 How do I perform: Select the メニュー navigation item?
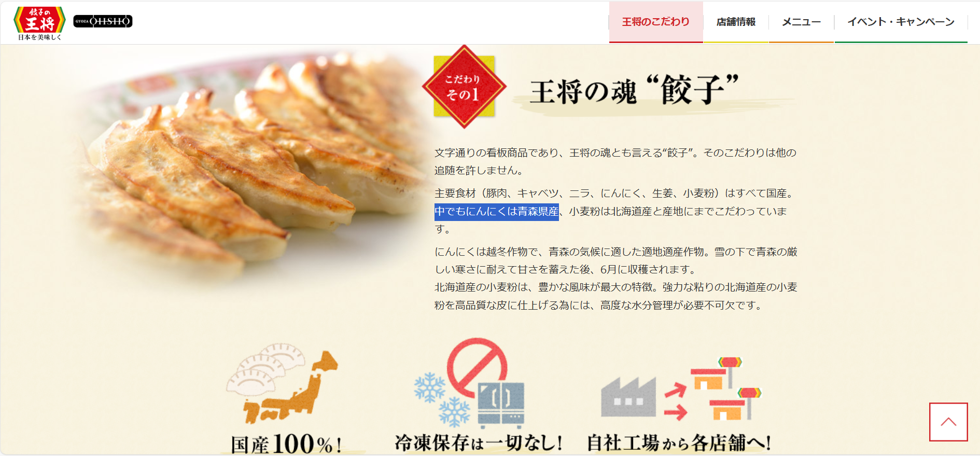(x=801, y=22)
